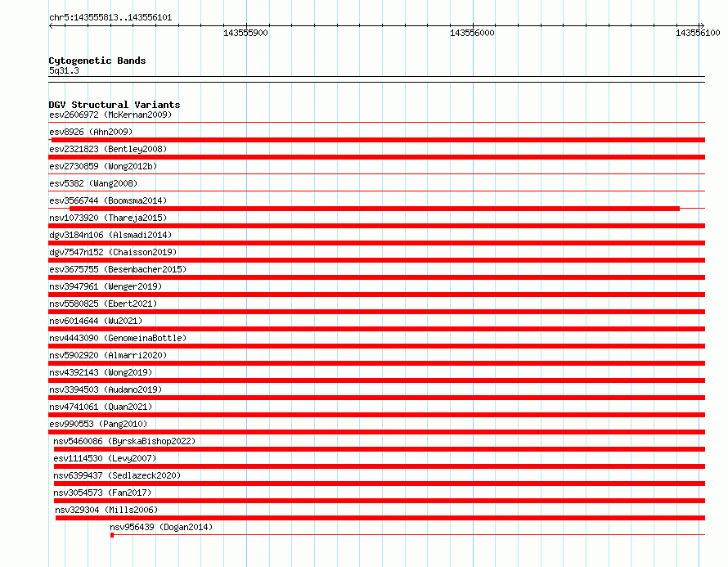Click the red bar below esv8926 (Ahn2009)
The height and width of the screenshot is (567, 728).
point(378,140)
